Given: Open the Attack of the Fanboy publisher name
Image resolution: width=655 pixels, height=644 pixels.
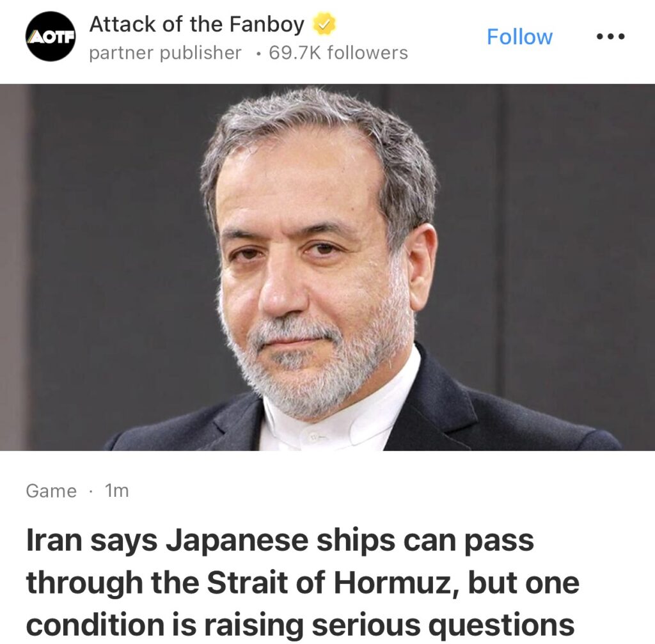Looking at the screenshot, I should point(197,24).
